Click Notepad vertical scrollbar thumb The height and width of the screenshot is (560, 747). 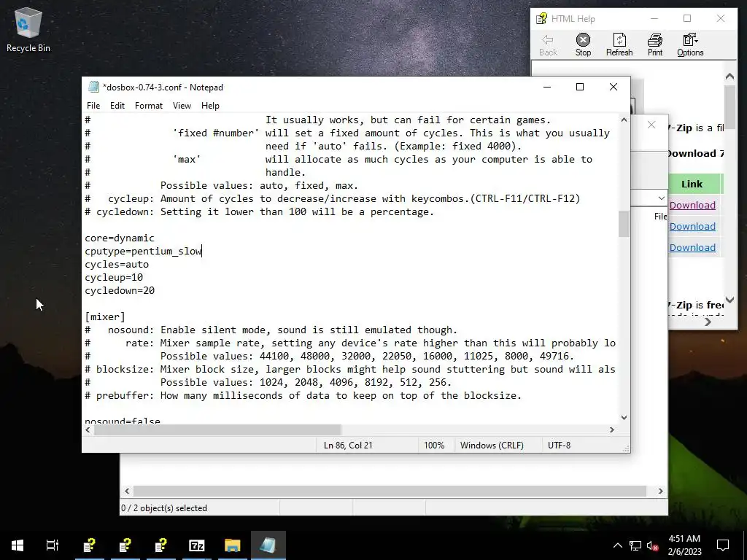[624, 224]
